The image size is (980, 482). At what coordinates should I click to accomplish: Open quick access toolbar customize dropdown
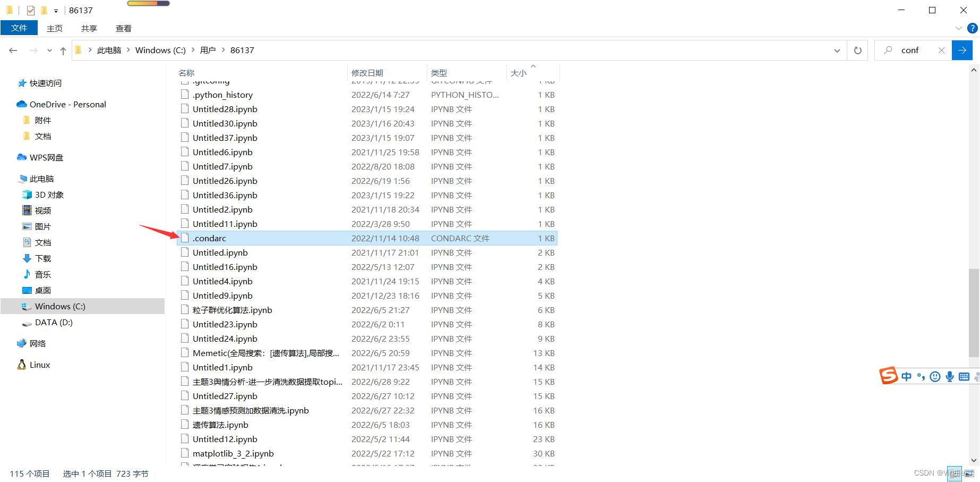click(x=56, y=11)
